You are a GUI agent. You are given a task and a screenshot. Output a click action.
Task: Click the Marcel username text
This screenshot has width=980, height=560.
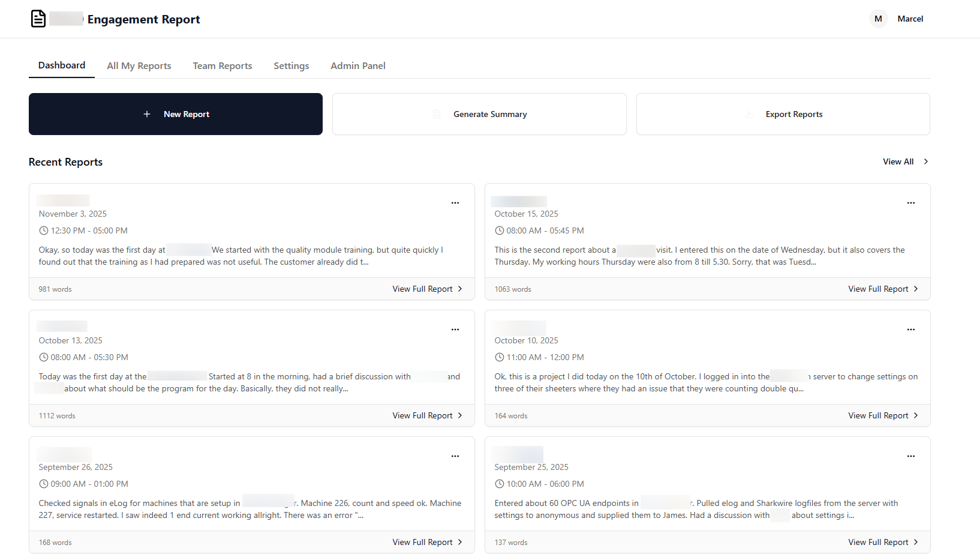(910, 19)
